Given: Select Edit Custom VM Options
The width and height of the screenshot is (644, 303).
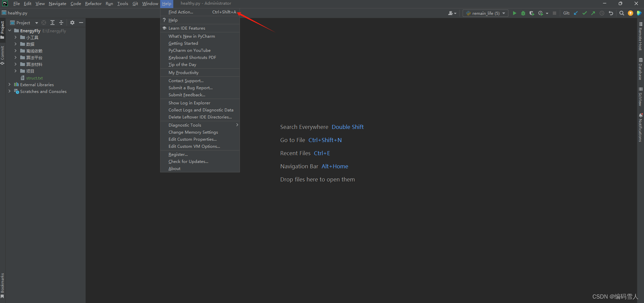Looking at the screenshot, I should (x=200, y=146).
